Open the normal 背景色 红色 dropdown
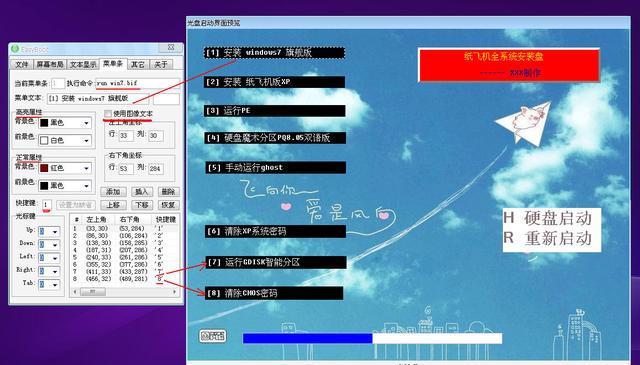The height and width of the screenshot is (365, 640). [x=65, y=168]
